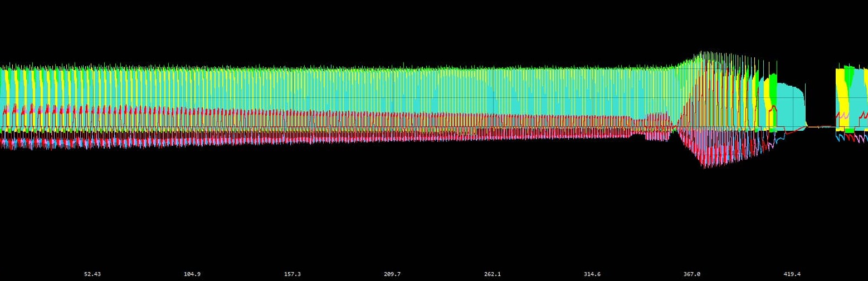This screenshot has height=281, width=868.
Task: Click the 209.7 time axis label
Action: point(392,274)
